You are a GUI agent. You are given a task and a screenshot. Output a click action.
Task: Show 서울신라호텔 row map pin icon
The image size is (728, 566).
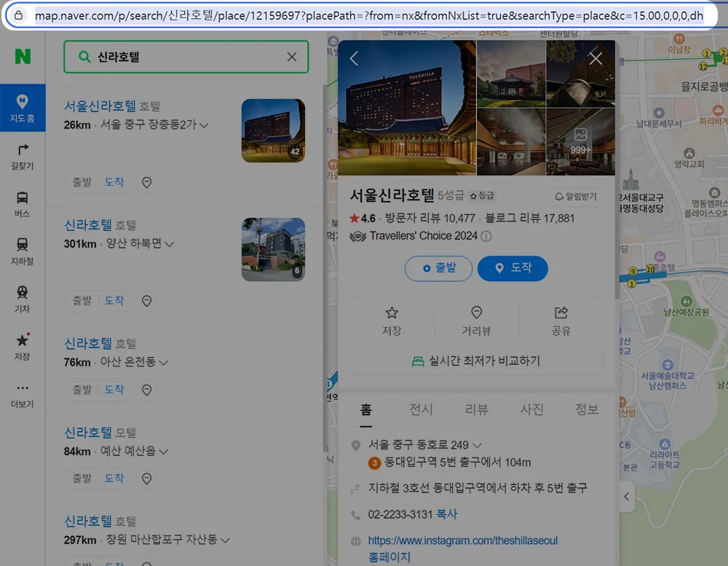(147, 183)
